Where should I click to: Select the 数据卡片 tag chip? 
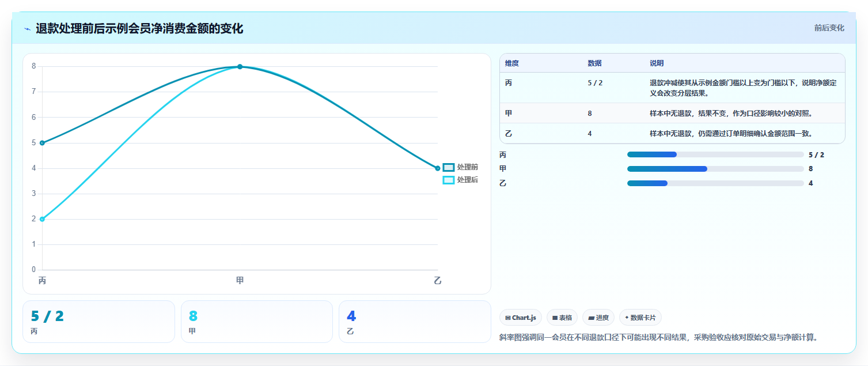click(640, 318)
